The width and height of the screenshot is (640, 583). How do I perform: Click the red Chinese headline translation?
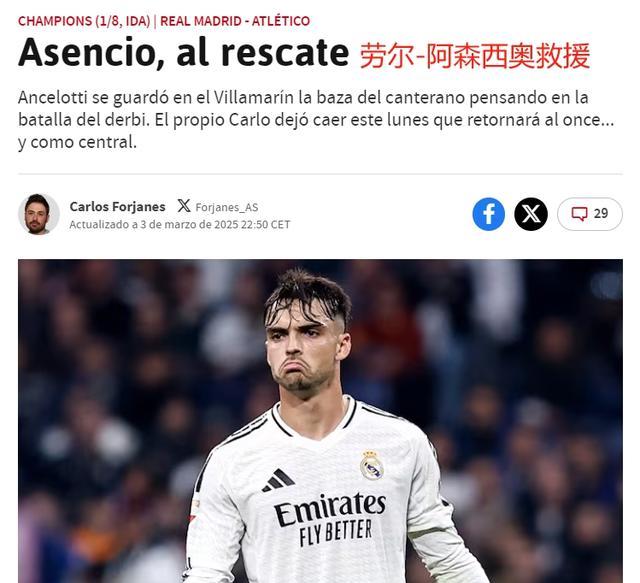click(475, 56)
